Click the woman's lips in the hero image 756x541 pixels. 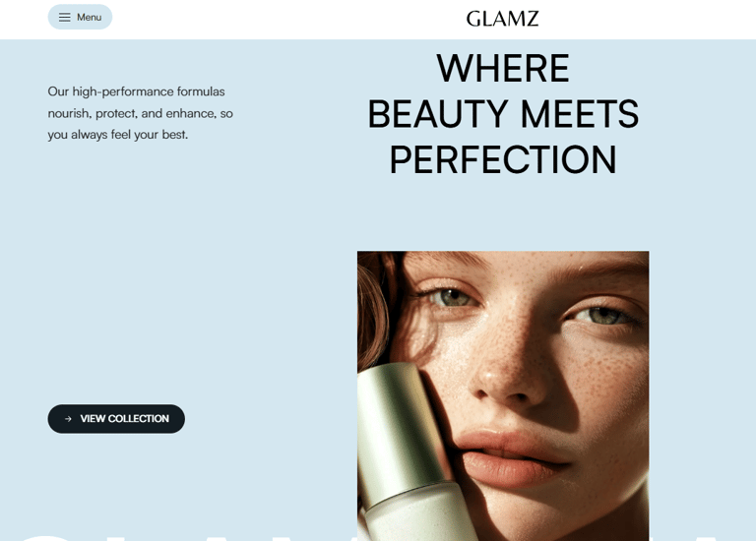click(511, 458)
